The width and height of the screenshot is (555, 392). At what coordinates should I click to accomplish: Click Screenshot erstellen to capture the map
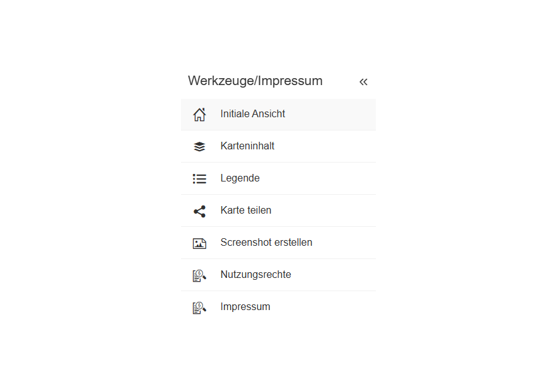266,243
